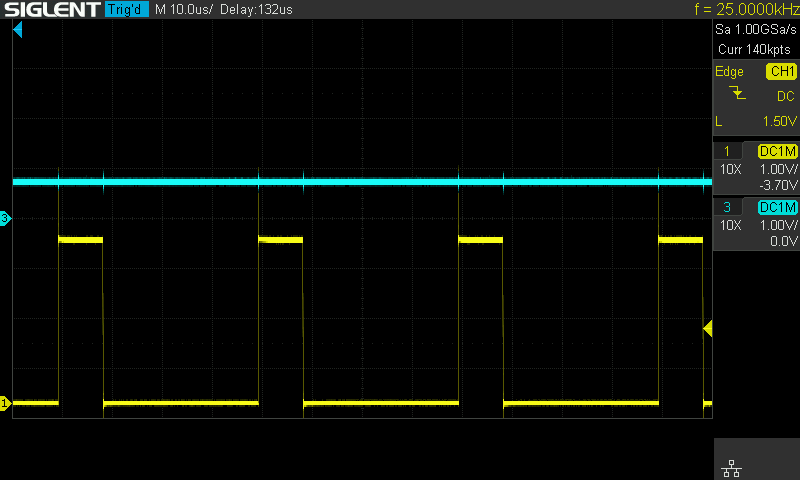Viewport: 800px width, 480px height.
Task: Select the channel 1 settings box
Action: click(756, 168)
